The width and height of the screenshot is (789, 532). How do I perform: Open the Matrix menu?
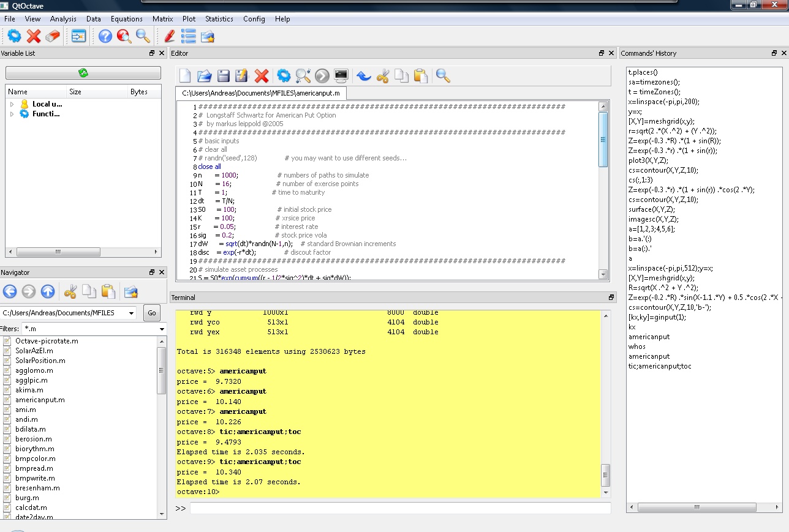coord(162,19)
